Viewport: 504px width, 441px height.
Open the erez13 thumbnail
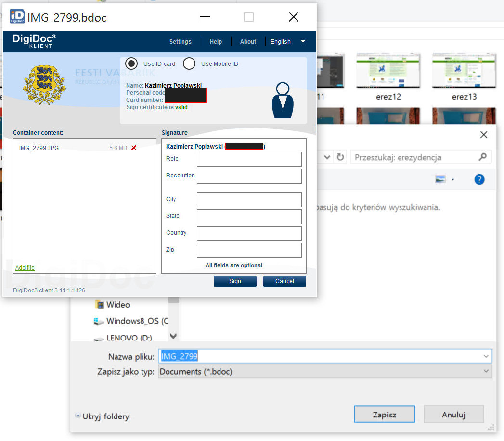point(464,72)
